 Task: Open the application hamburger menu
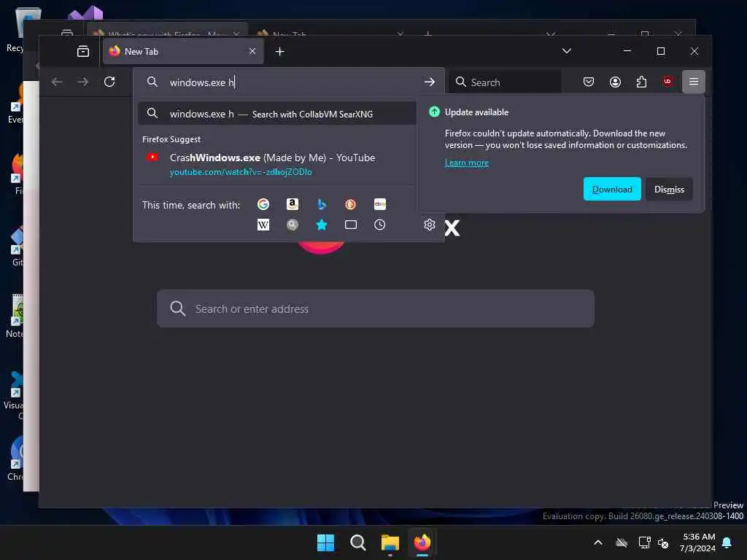(x=694, y=82)
